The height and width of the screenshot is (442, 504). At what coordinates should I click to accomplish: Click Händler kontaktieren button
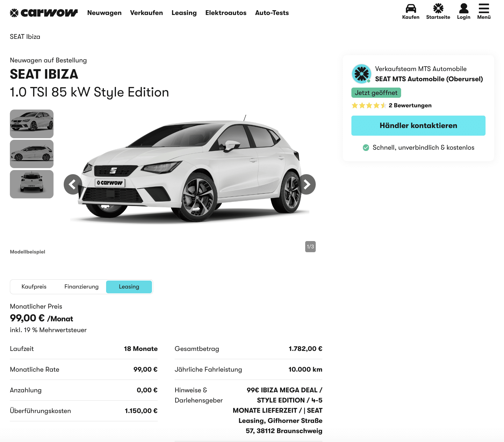[418, 125]
